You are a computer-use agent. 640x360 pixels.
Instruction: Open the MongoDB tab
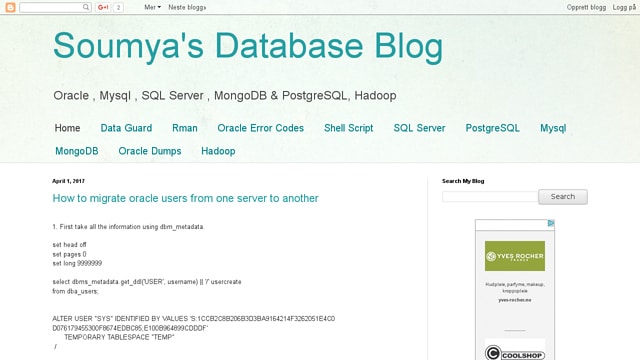pyautogui.click(x=77, y=151)
